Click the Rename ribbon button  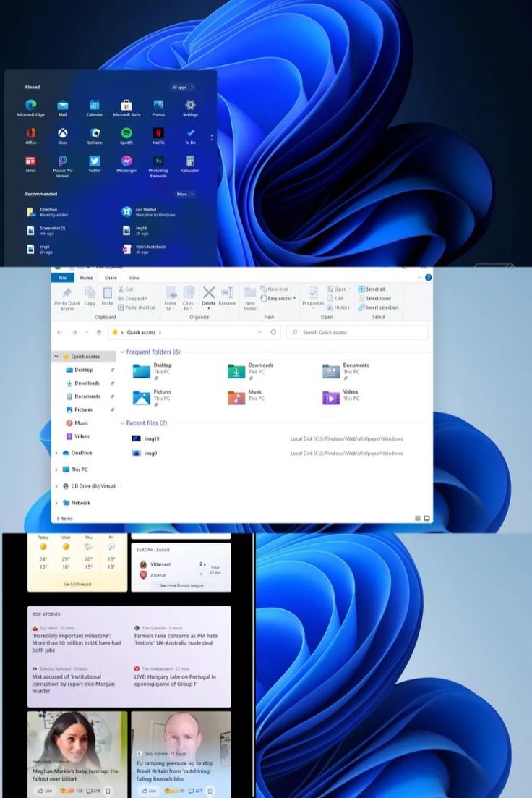[227, 296]
